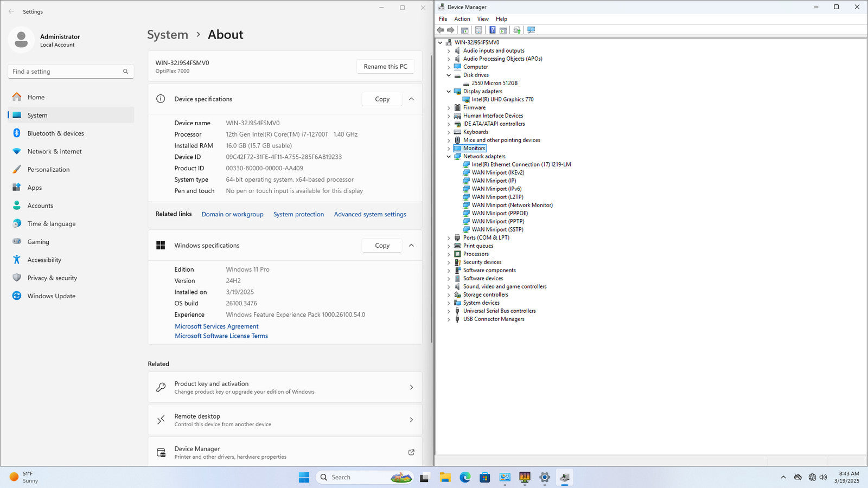Select the Monitors tree item
The height and width of the screenshot is (488, 868).
pos(474,149)
